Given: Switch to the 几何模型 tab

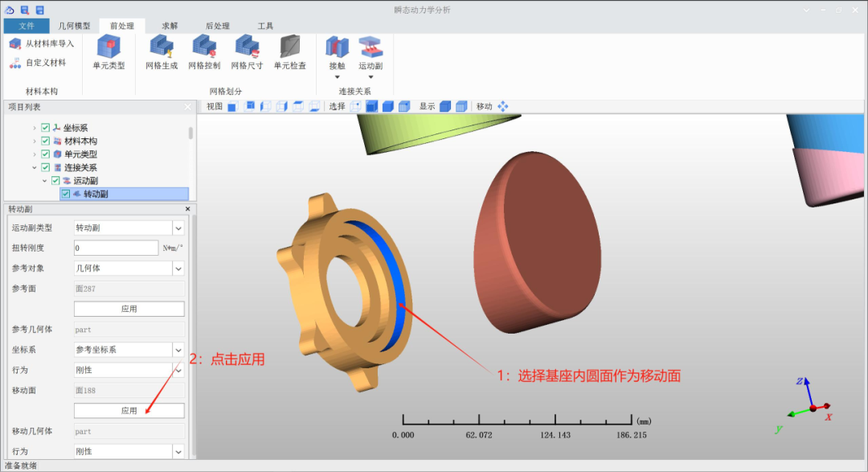Looking at the screenshot, I should [74, 26].
